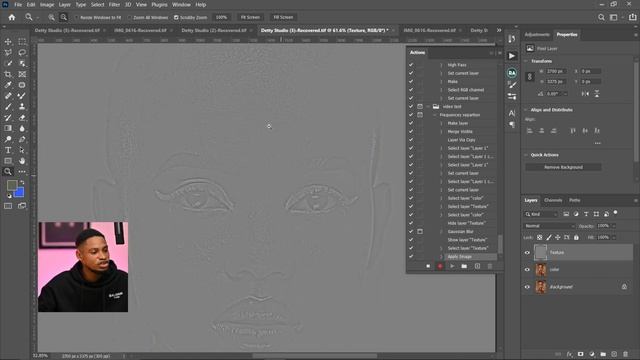This screenshot has height=360, width=640.
Task: Select the Clone Stamp tool
Action: (22, 107)
